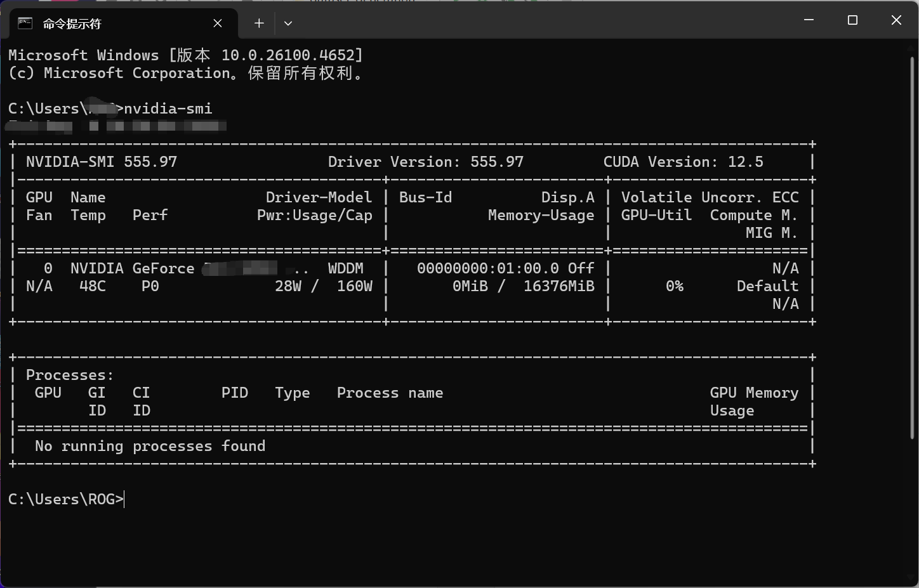Click the Microsoft Corporation copyright line
Viewport: 919px width, 588px height.
click(187, 73)
